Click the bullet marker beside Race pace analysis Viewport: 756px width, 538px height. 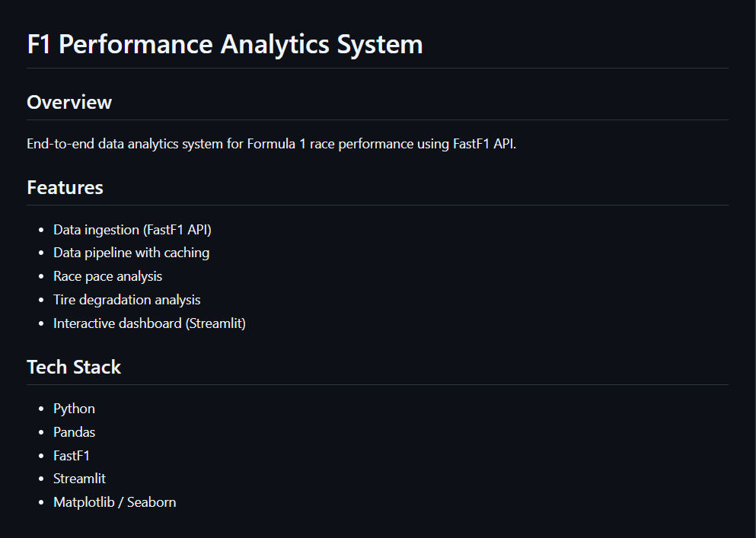point(41,277)
